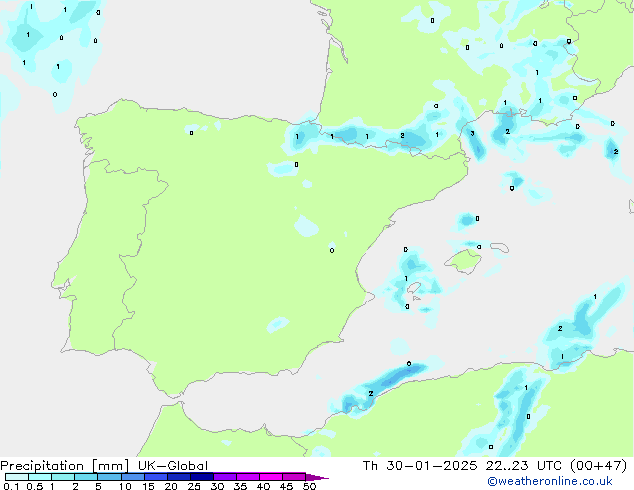The width and height of the screenshot is (634, 490).
Task: Click the "0.5" legend scale label
Action: 34,486
